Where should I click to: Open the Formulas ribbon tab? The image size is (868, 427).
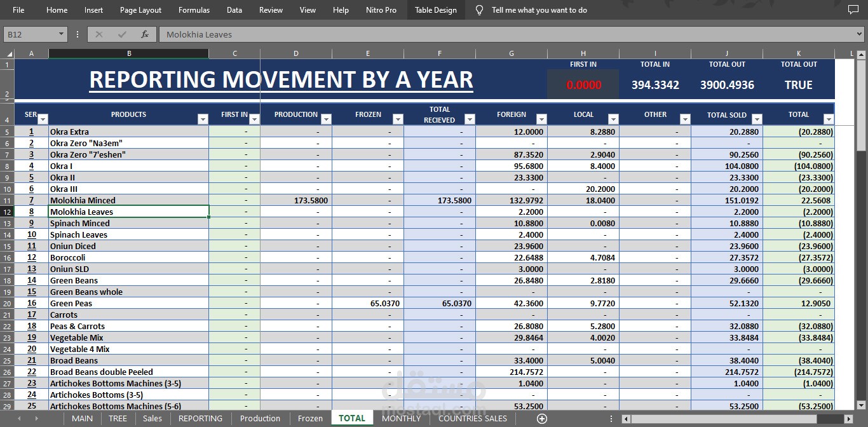tap(194, 10)
